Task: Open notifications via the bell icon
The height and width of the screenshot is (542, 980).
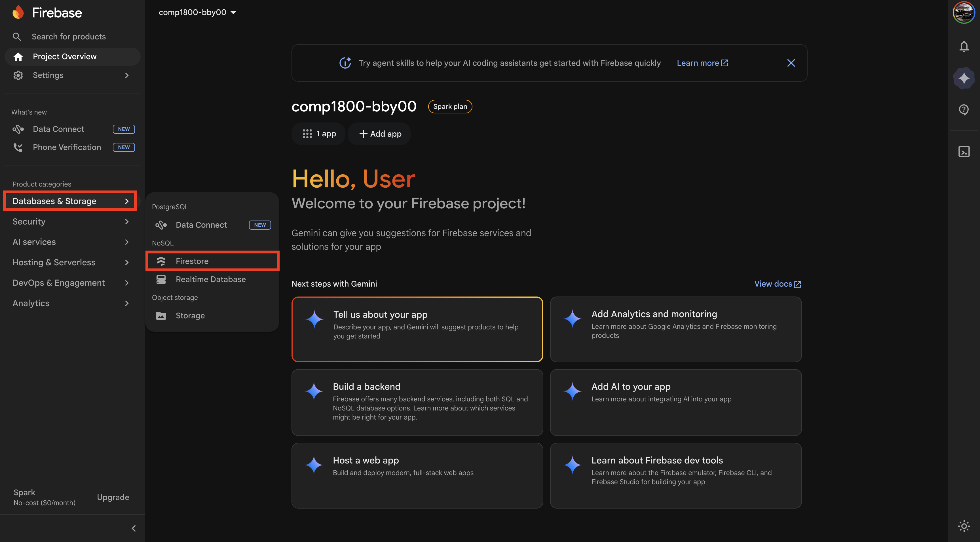Action: (964, 46)
